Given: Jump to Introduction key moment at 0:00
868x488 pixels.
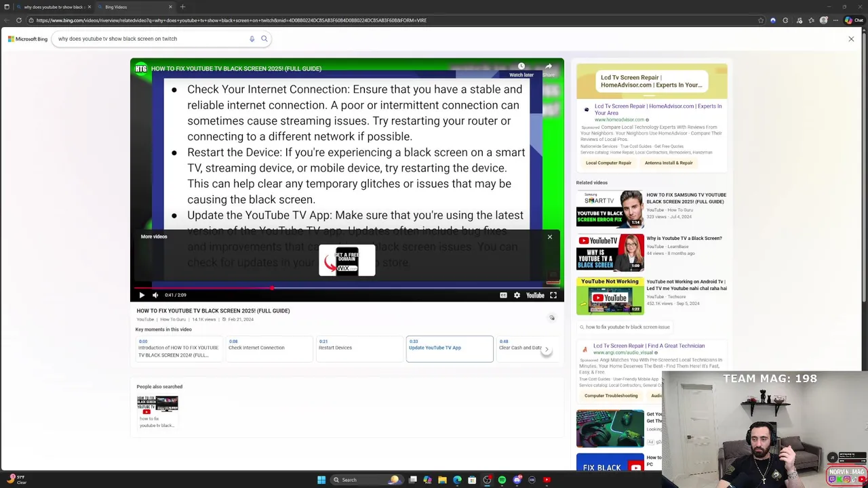Looking at the screenshot, I should [178, 349].
